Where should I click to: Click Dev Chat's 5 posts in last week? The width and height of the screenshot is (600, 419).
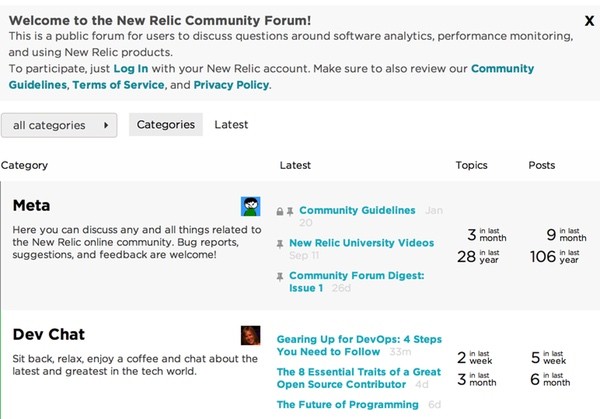pos(548,357)
